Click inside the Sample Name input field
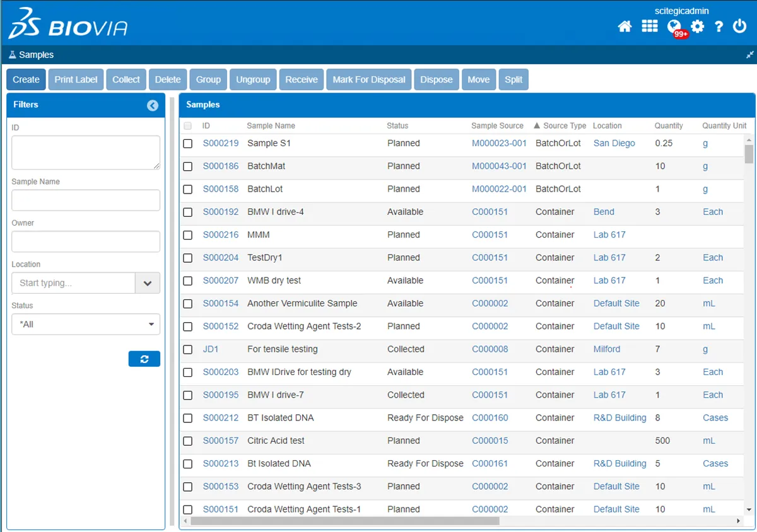The image size is (757, 532). pyautogui.click(x=85, y=200)
